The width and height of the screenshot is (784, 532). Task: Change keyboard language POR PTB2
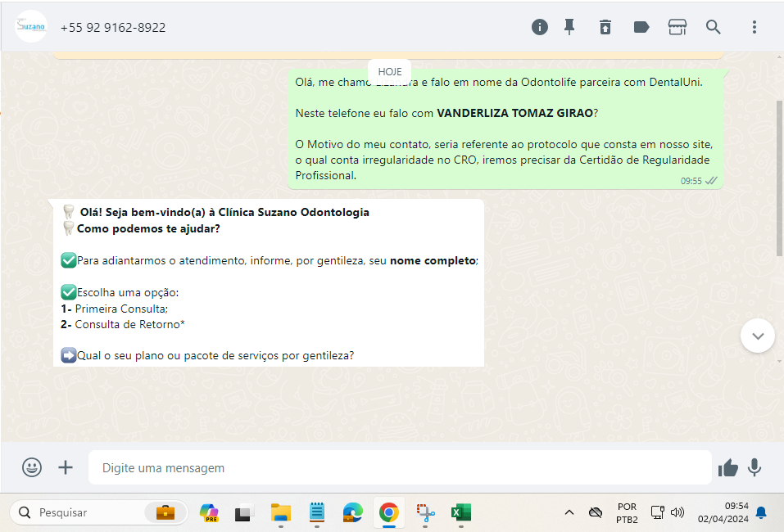627,513
